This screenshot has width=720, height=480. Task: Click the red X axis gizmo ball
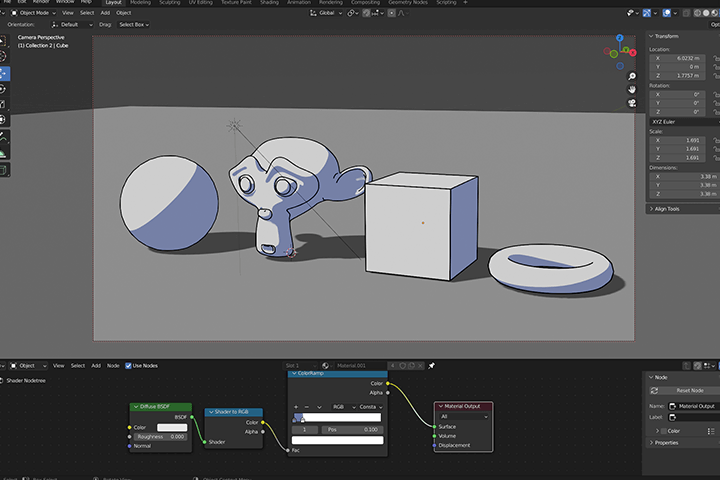[x=633, y=53]
